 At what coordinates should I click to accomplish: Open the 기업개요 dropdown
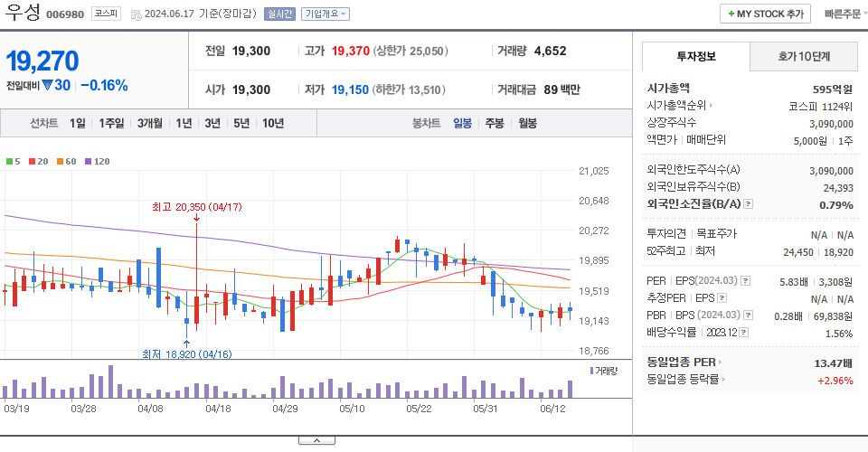[325, 14]
